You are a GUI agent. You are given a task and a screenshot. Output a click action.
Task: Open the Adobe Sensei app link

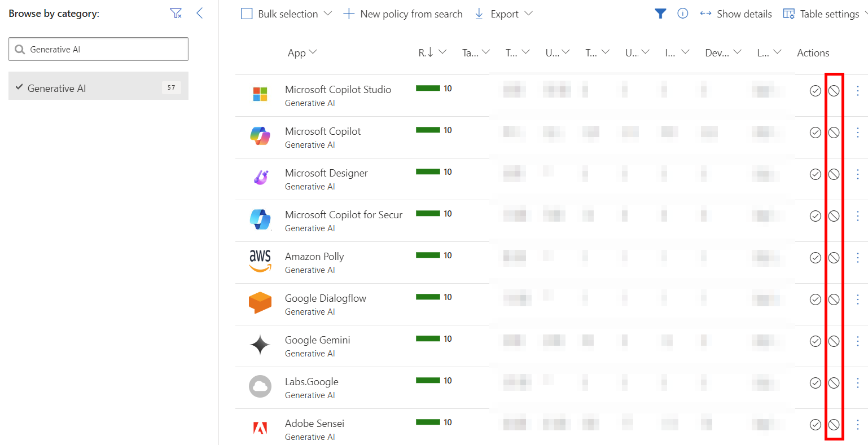[x=314, y=423]
